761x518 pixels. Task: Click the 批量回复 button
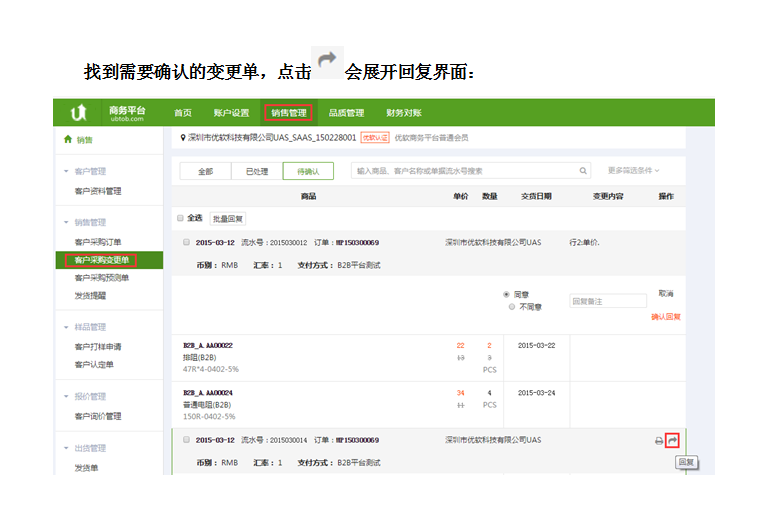coord(227,218)
